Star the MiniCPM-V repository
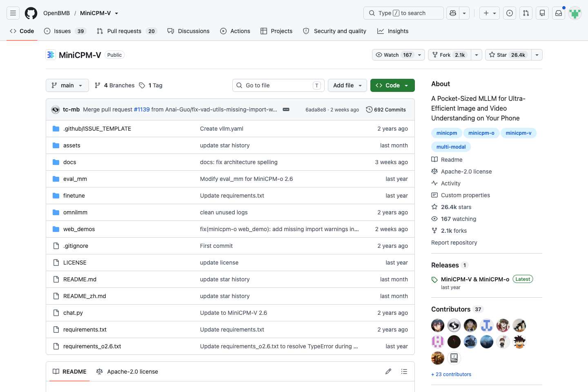 coord(508,55)
